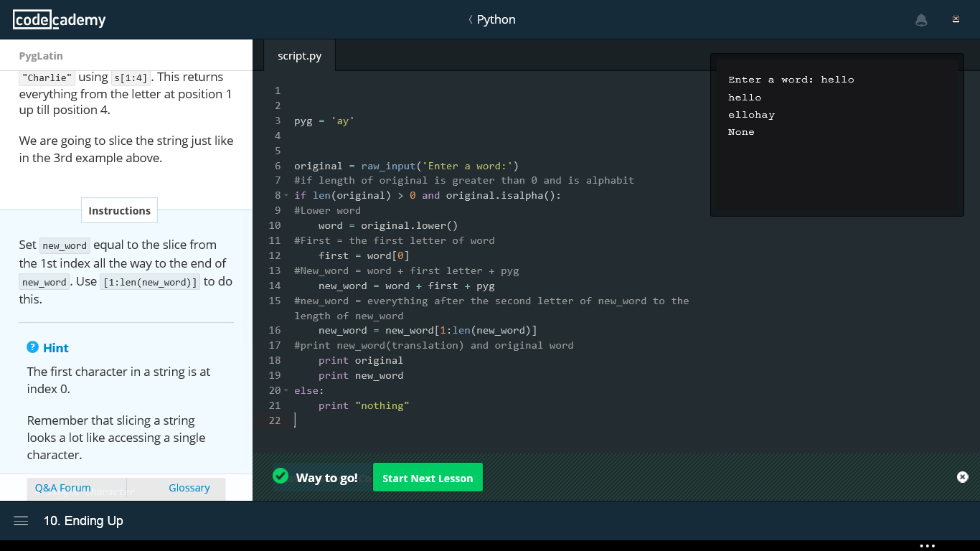Viewport: 980px width, 551px height.
Task: Click the green checkmark next to Way to go!
Action: [280, 476]
